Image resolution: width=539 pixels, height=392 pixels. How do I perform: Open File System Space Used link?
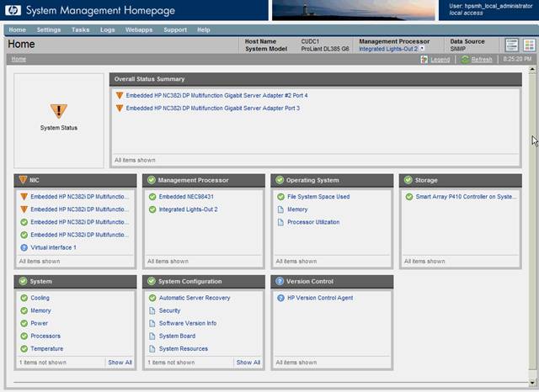click(318, 197)
